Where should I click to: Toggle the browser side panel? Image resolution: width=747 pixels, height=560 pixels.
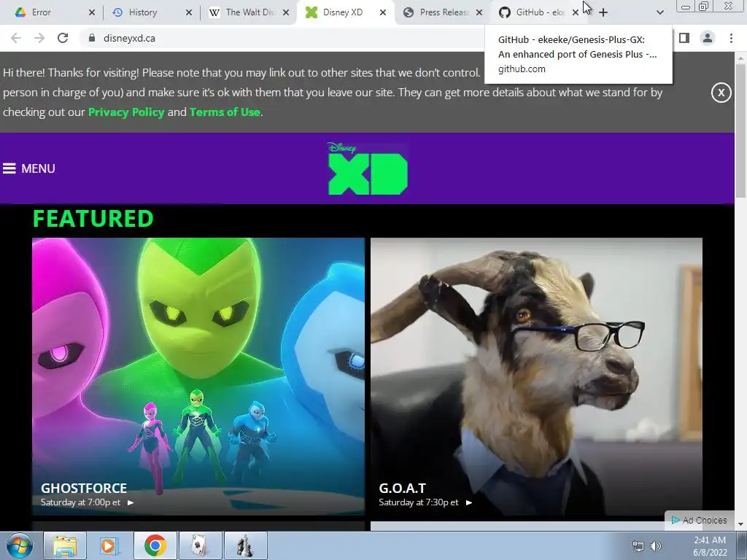(684, 38)
